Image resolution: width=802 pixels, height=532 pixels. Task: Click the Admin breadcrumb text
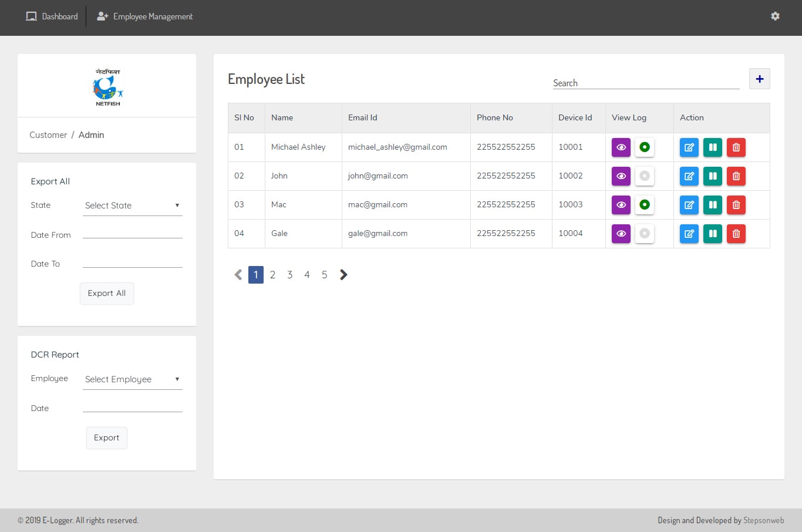point(92,135)
